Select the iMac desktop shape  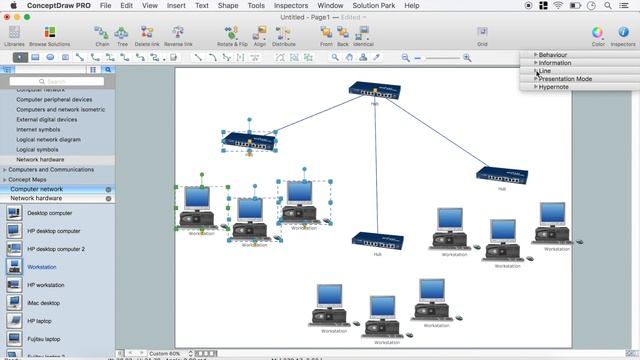(33, 303)
